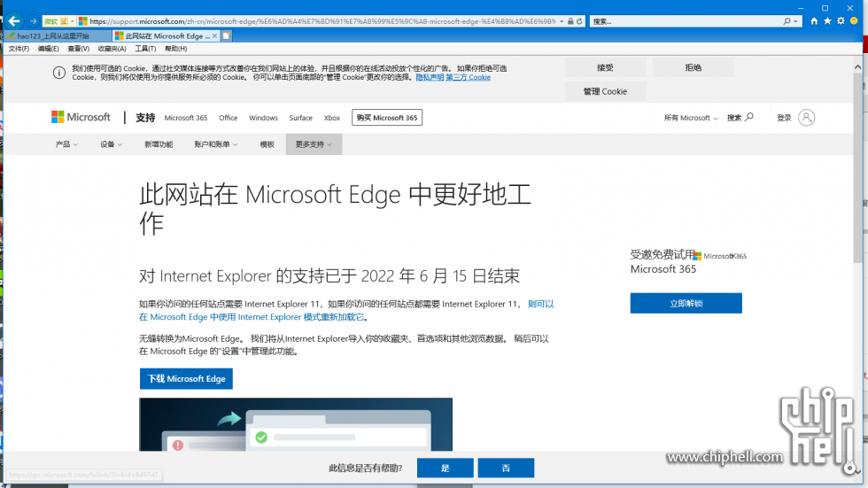The height and width of the screenshot is (488, 868).
Task: Expand the 账户和账单 dropdown menu
Action: point(216,144)
